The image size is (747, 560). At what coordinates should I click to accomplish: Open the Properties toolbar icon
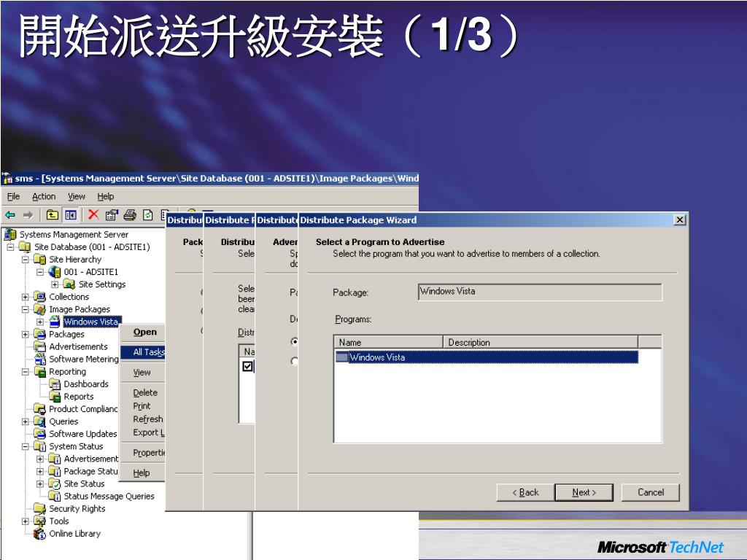(112, 215)
